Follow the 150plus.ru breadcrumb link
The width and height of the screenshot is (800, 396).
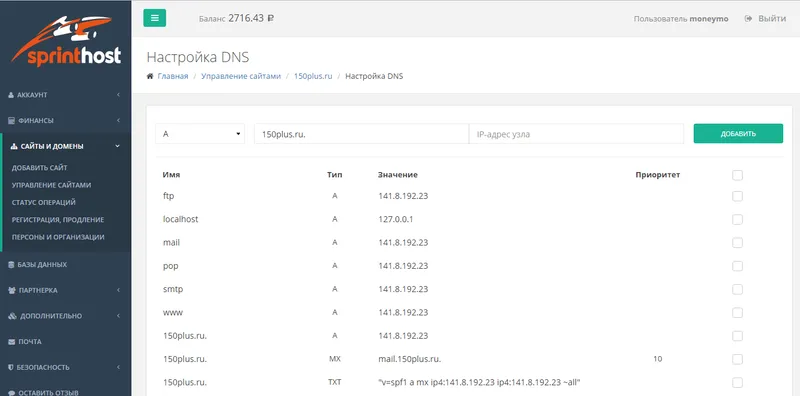click(313, 76)
